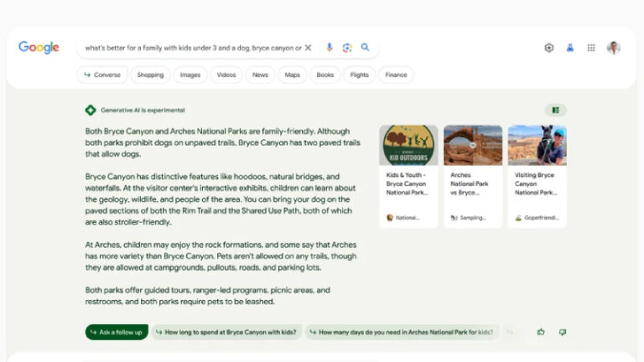The height and width of the screenshot is (362, 644).
Task: Open the Arches vs Bryce source card
Action: [473, 176]
